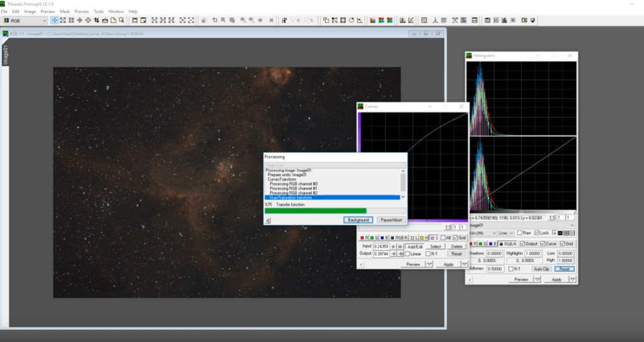644x342 pixels.
Task: Select the Crop tool in toolbar
Action: (96, 20)
